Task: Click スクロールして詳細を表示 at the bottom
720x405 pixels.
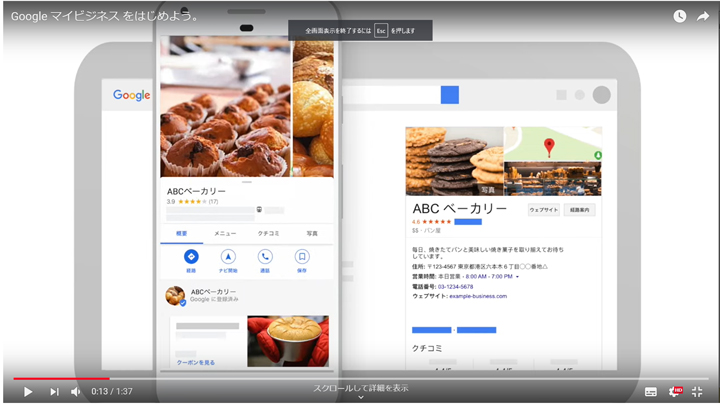Action: pos(360,388)
